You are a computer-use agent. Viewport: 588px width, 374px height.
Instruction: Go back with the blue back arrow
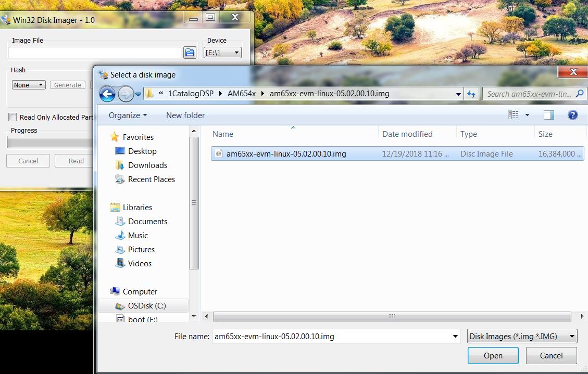pyautogui.click(x=107, y=94)
